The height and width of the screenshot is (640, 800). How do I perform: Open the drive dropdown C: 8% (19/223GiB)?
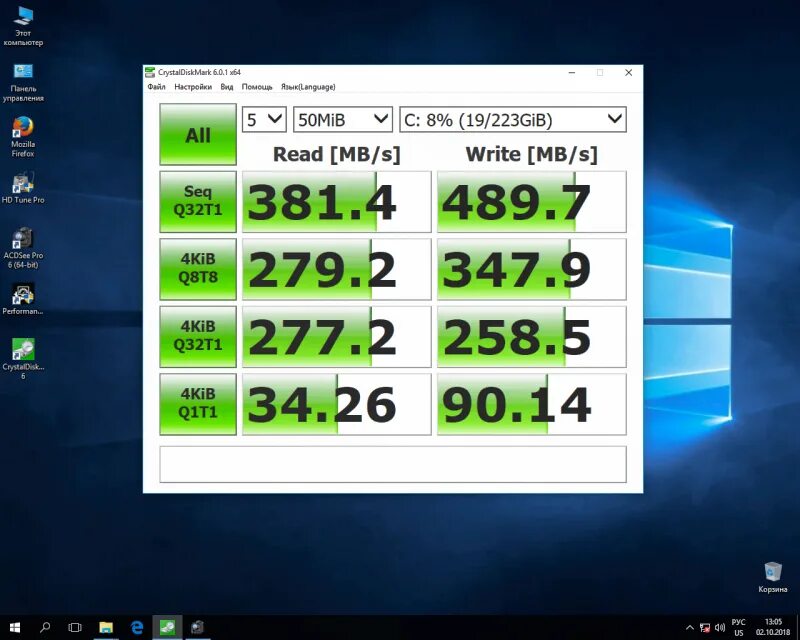point(513,119)
